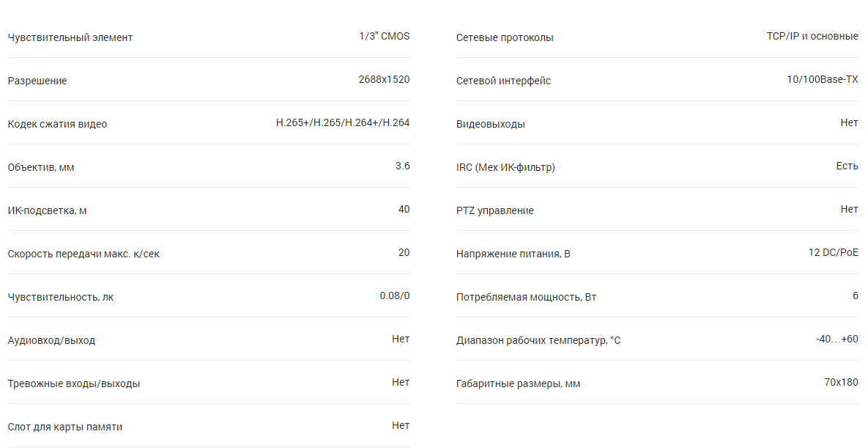This screenshot has height=448, width=868.
Task: Click the "IRC (Мех ИК-фильтр)" label
Action: [505, 167]
